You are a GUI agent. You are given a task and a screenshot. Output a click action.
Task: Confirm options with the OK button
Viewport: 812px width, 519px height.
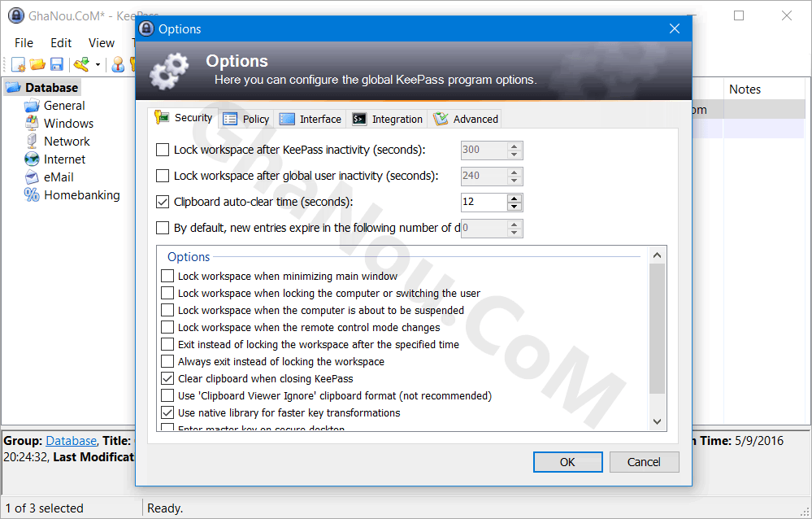point(568,462)
